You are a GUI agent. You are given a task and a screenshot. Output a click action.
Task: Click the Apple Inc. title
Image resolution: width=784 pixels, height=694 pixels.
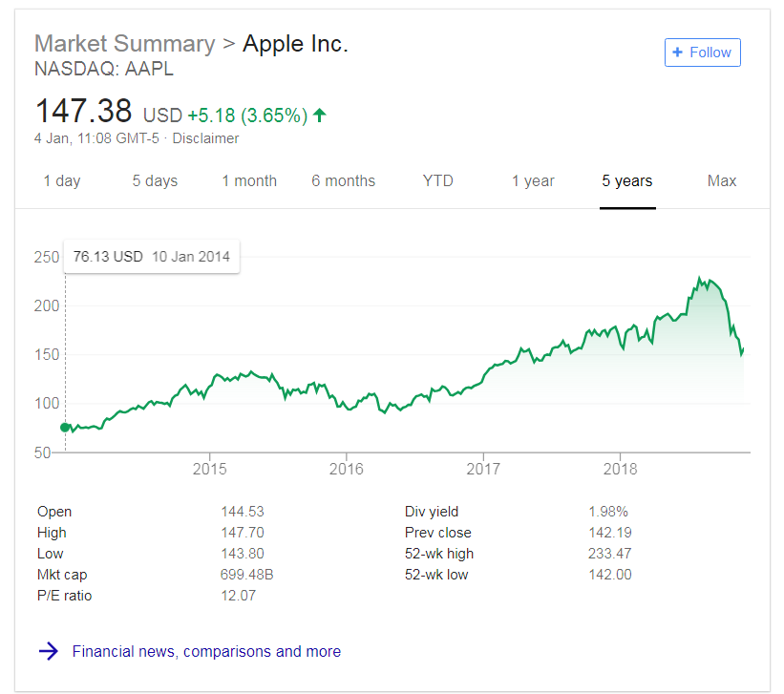295,44
